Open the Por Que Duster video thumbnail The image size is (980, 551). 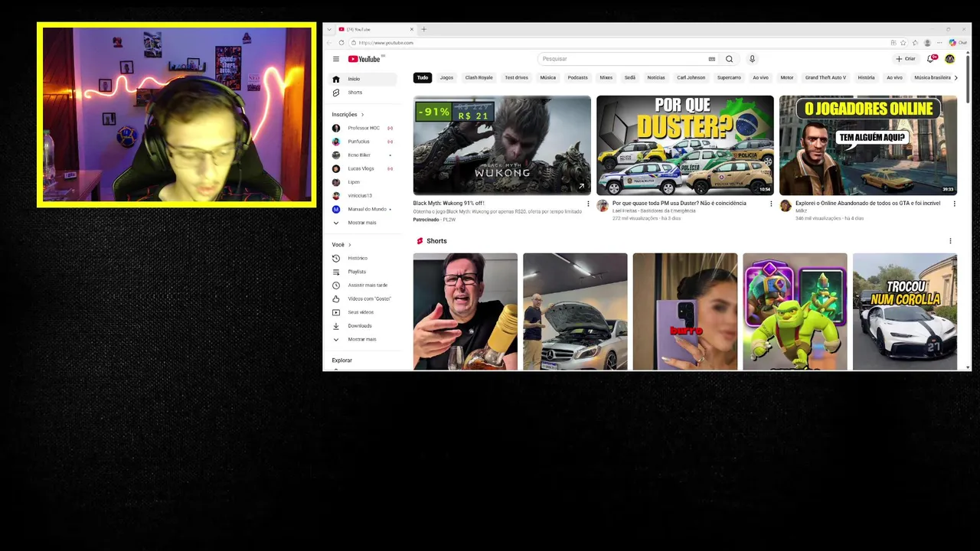pyautogui.click(x=685, y=145)
